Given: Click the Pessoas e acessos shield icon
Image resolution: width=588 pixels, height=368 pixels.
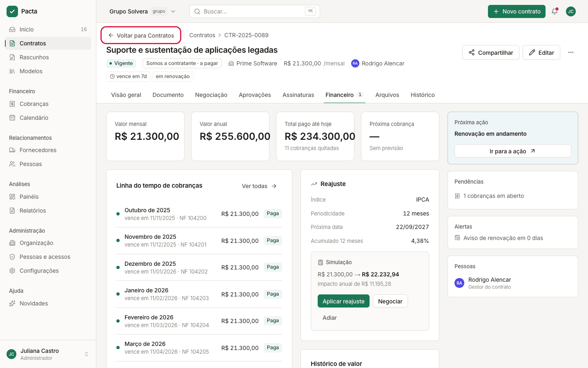Looking at the screenshot, I should coord(12,257).
